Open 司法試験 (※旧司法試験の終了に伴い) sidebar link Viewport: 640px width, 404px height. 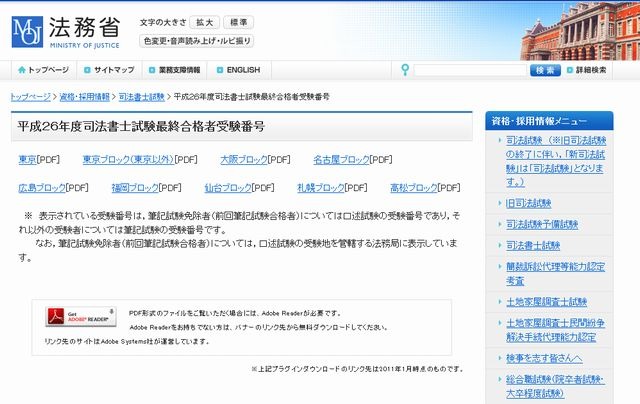pos(556,161)
